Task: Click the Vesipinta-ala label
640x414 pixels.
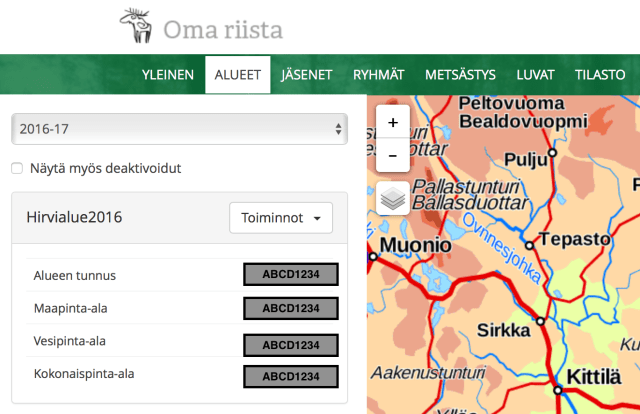Action: point(70,341)
